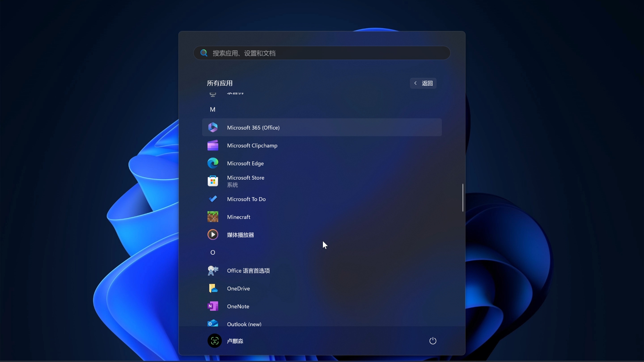Select the OneDrive label

point(238,288)
